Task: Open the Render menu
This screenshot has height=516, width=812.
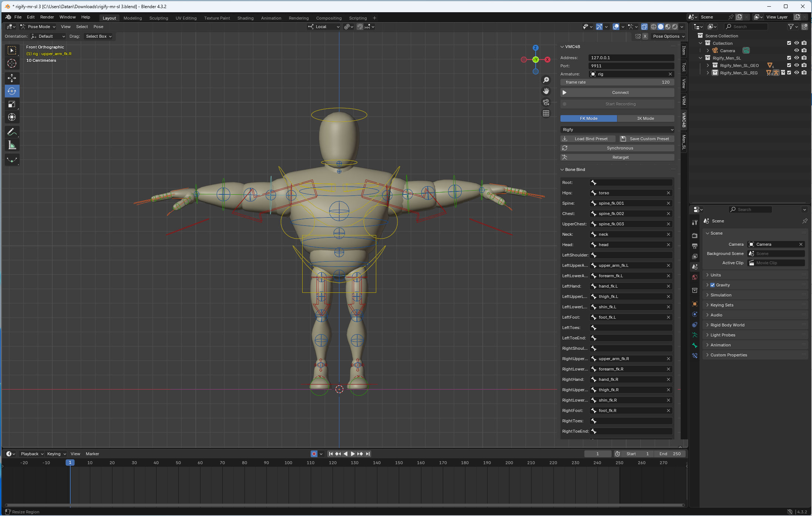Action: [47, 17]
